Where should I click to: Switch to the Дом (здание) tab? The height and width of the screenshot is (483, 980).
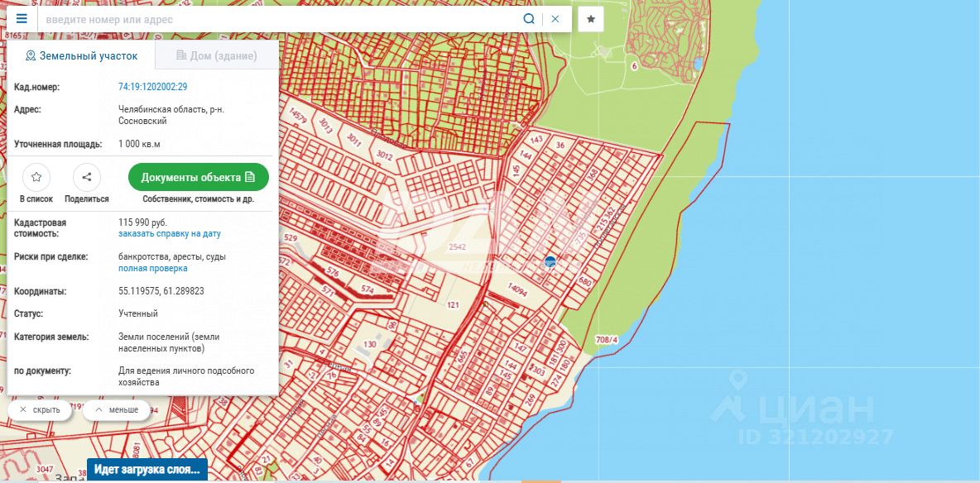[217, 56]
